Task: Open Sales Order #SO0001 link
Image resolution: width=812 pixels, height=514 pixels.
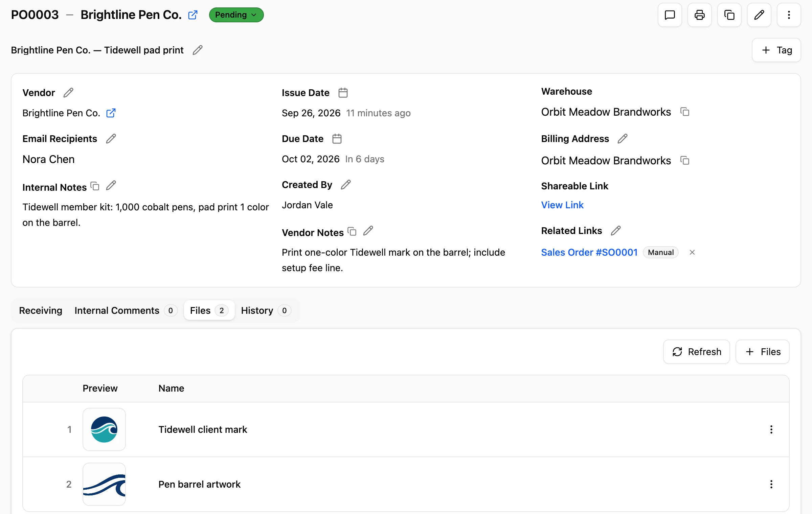Action: pyautogui.click(x=589, y=252)
